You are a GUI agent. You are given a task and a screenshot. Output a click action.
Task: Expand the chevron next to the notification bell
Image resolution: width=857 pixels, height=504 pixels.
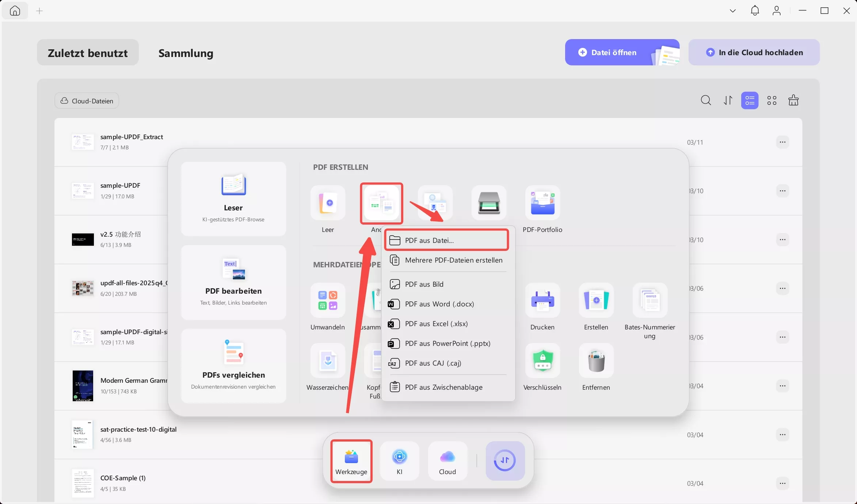[x=732, y=11]
